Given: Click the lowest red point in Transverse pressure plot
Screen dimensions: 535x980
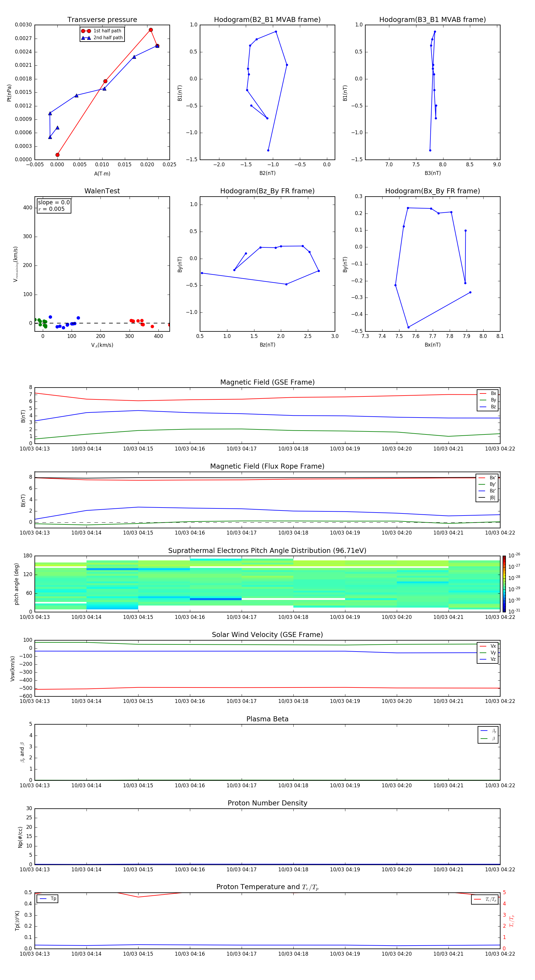Looking at the screenshot, I should point(57,155).
